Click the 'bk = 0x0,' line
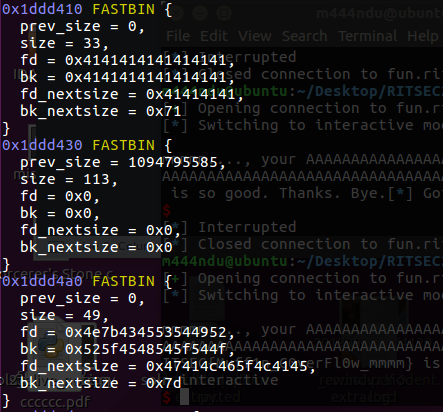This screenshot has width=443, height=412. pos(60,213)
